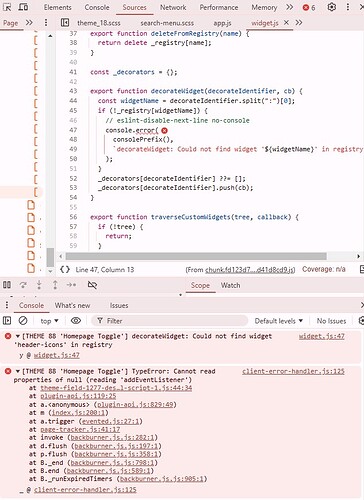The height and width of the screenshot is (500, 364).
Task: Open the client-error-handler.js:125 link at top right
Action: [293, 371]
